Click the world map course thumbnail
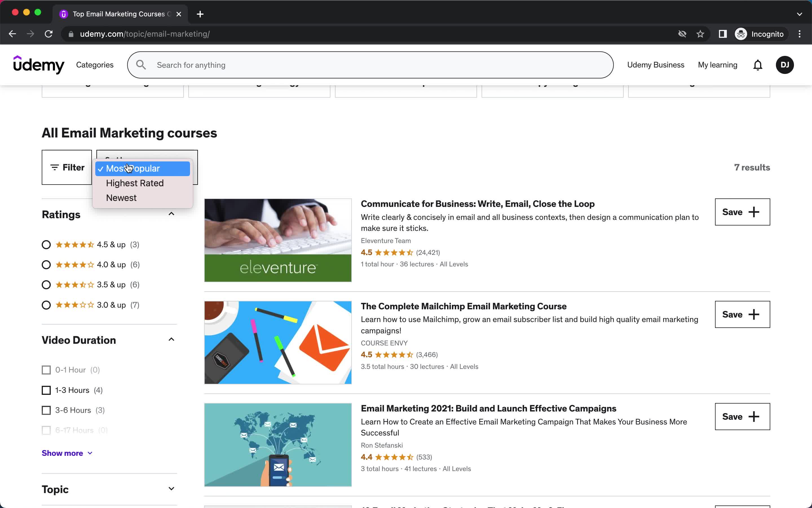 (x=278, y=445)
